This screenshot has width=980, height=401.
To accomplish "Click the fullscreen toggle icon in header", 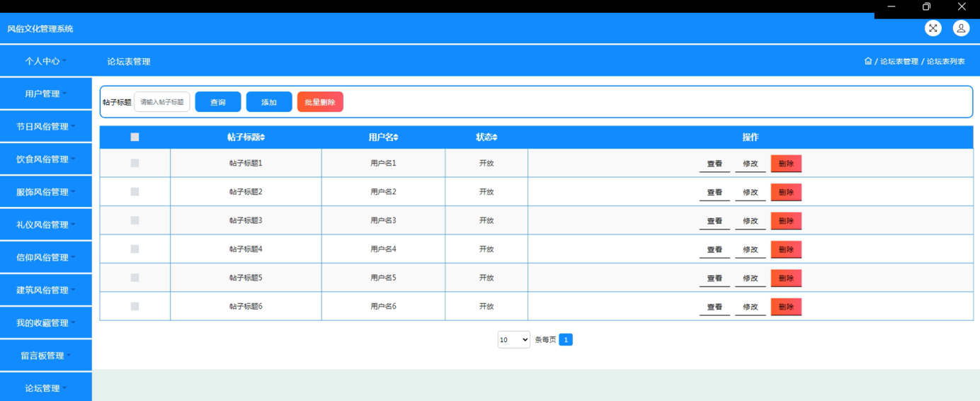I will pos(933,28).
